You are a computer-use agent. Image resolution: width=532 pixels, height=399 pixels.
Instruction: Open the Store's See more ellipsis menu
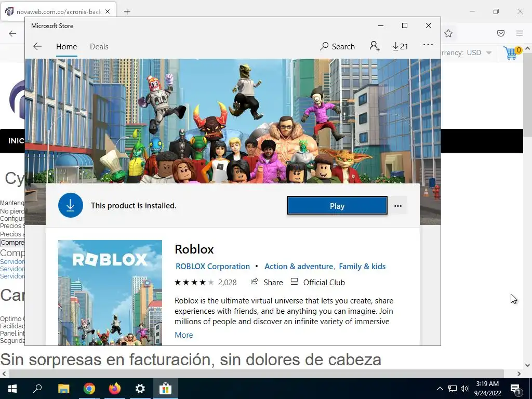tap(428, 45)
